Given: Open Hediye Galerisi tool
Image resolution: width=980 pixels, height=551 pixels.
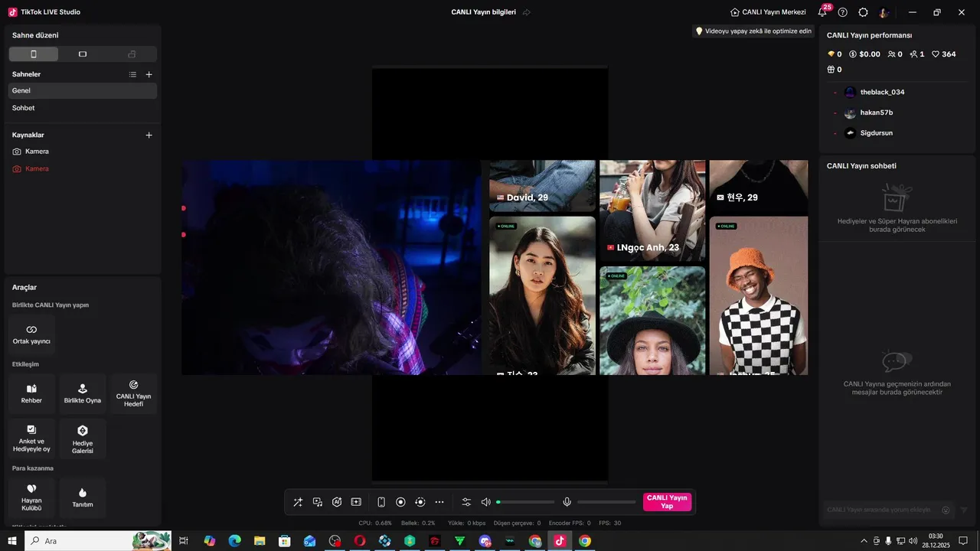Looking at the screenshot, I should [x=83, y=439].
